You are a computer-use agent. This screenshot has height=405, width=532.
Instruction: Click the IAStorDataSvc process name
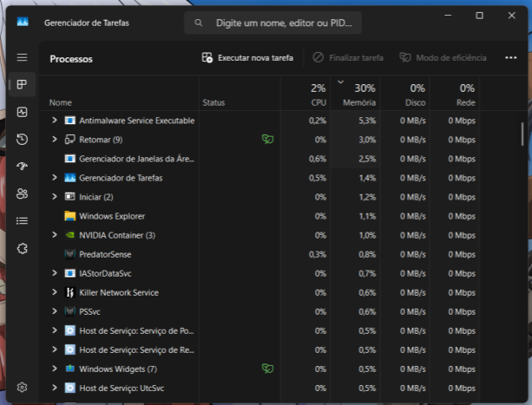[x=105, y=273]
